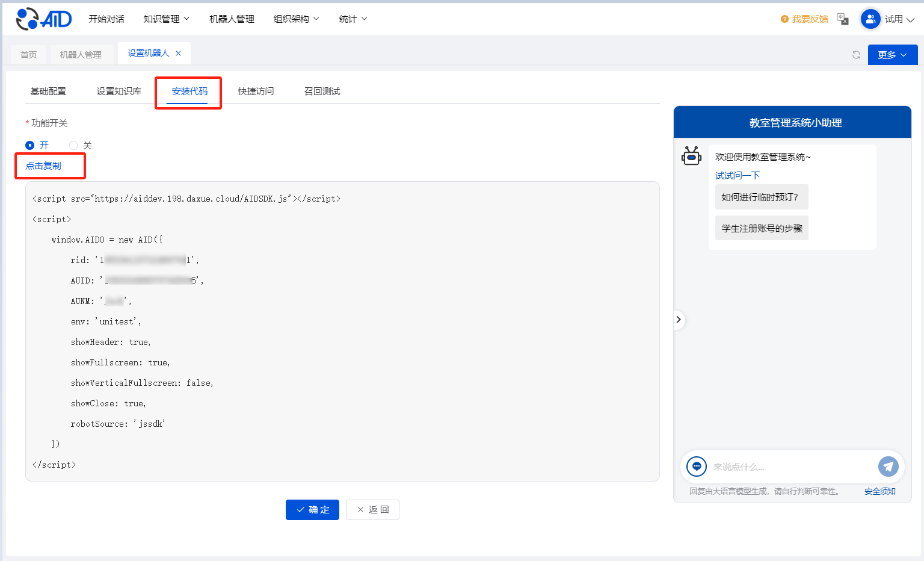Click the env: 'unitest' code line
Viewport: 924px width, 561px height.
tap(106, 321)
